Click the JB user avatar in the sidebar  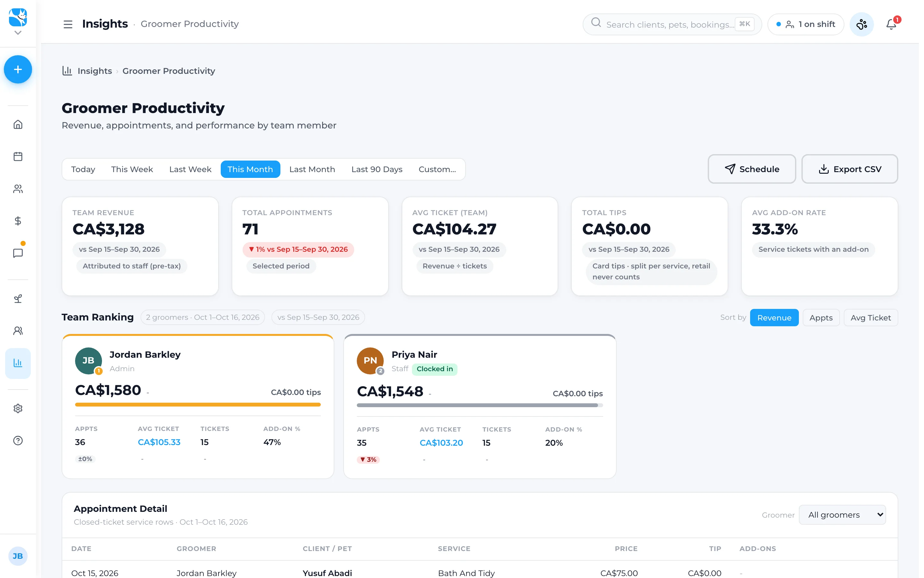click(x=18, y=556)
